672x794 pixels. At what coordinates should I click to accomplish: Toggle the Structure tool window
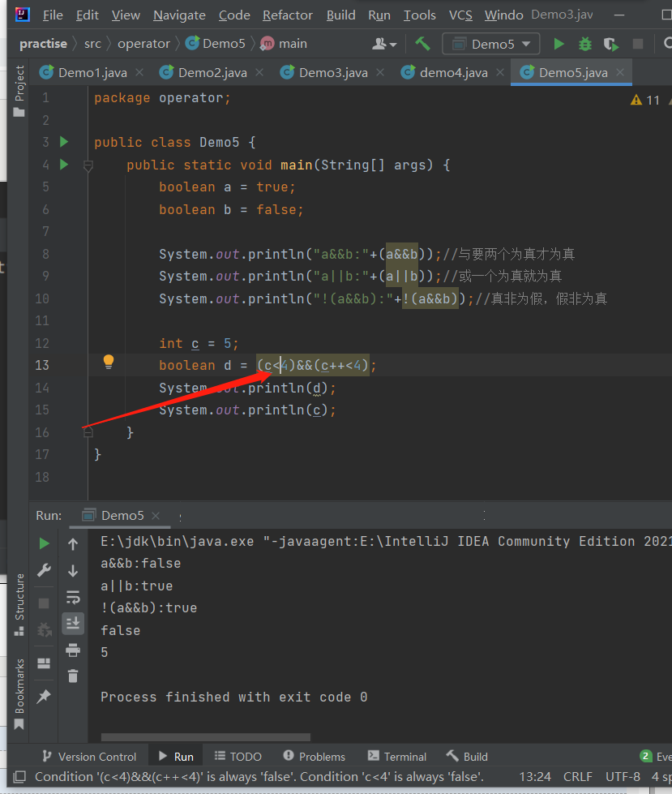19,604
